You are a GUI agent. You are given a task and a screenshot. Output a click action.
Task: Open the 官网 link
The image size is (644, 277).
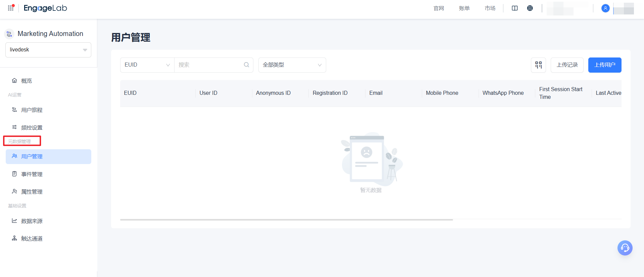tap(439, 8)
